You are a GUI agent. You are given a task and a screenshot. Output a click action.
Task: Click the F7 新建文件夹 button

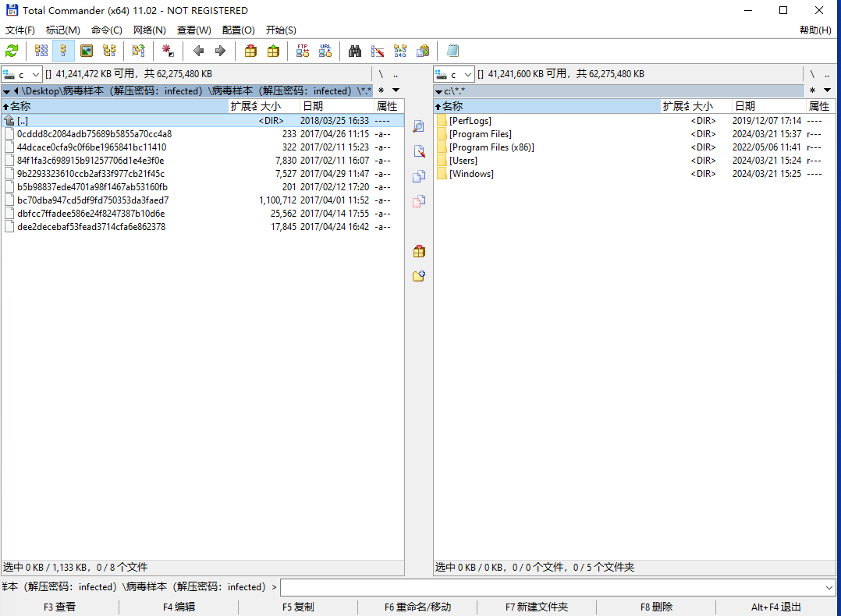(x=537, y=607)
